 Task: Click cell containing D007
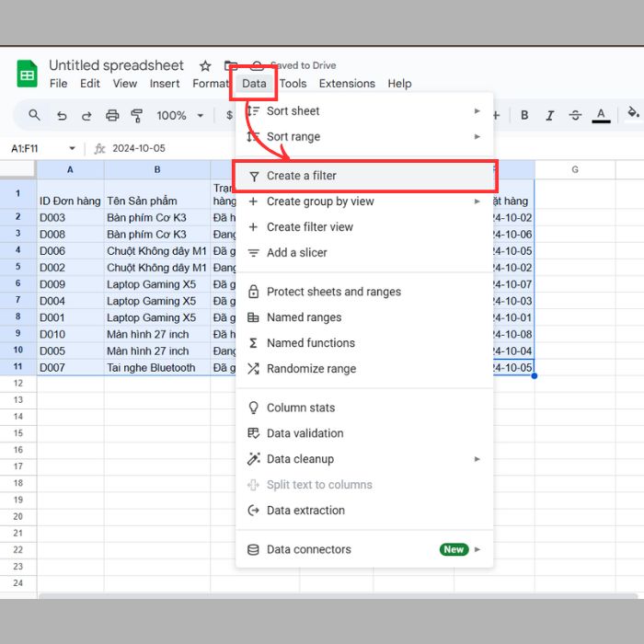point(70,368)
